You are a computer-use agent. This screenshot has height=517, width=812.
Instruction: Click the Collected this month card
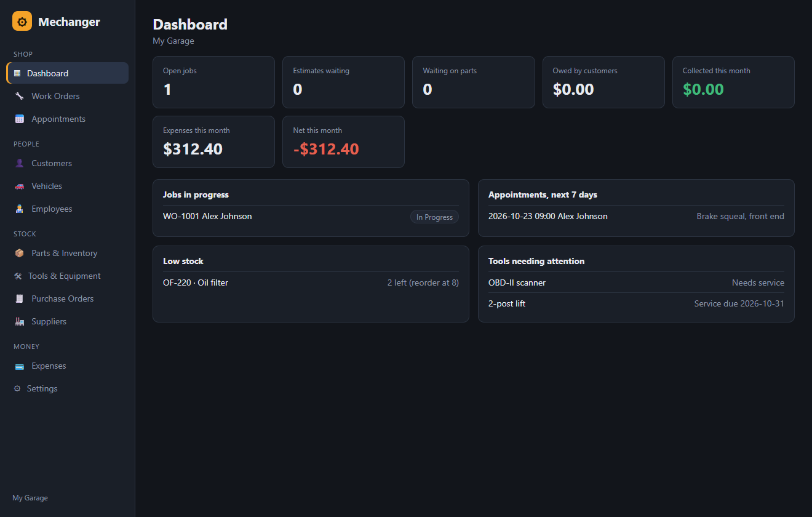point(733,82)
